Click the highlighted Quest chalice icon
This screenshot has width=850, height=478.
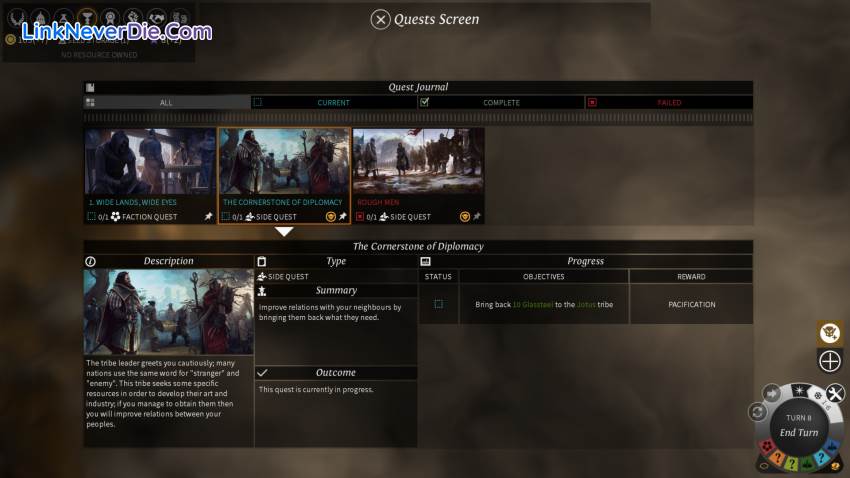coord(87,18)
